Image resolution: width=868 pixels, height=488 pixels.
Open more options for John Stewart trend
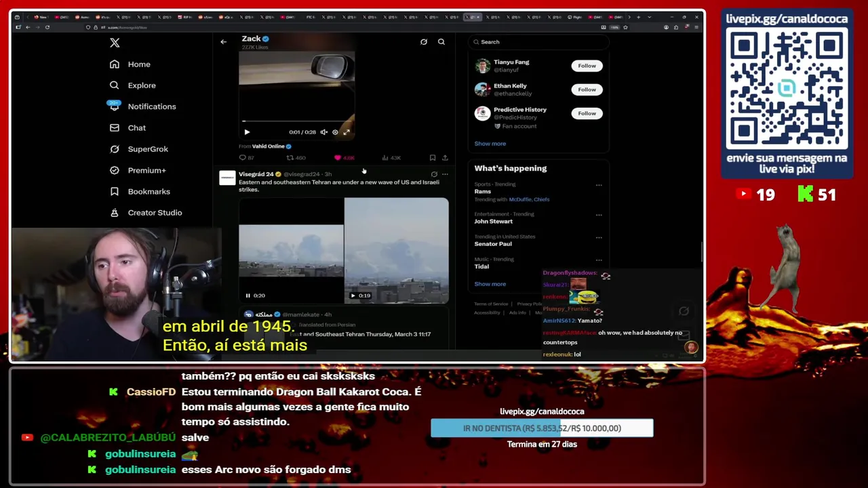(x=599, y=215)
